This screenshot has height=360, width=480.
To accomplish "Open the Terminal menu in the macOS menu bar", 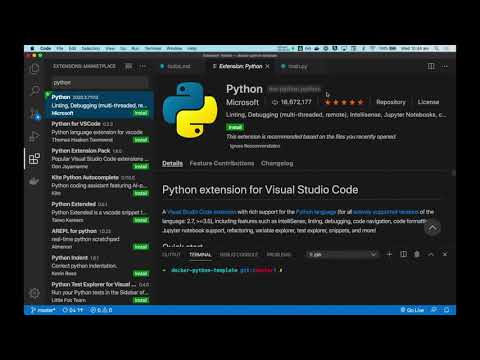I will pos(153,48).
